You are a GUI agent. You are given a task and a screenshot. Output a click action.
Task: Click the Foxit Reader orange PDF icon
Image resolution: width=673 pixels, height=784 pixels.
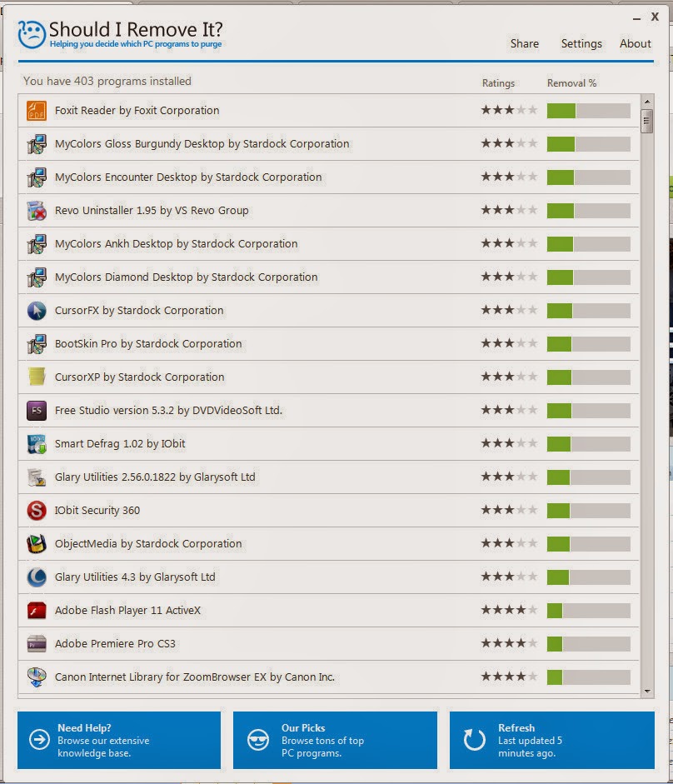[37, 111]
